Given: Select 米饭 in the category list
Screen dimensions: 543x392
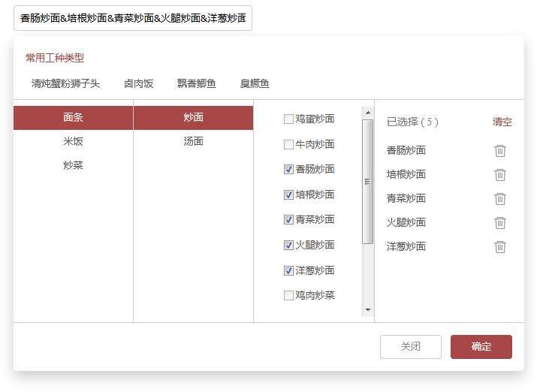Looking at the screenshot, I should point(73,141).
